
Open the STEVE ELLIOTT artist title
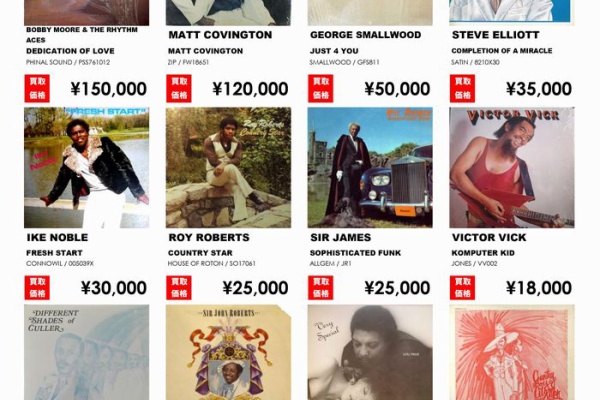click(496, 35)
